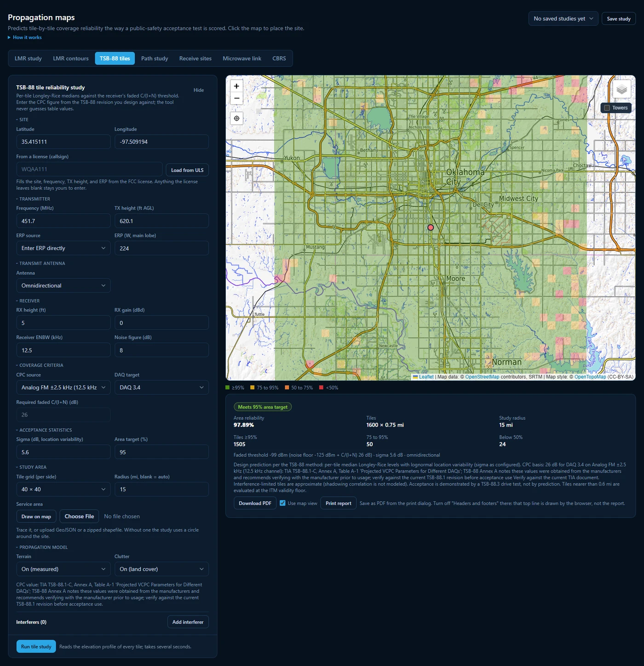The width and height of the screenshot is (644, 666).
Task: Click Add interferer button
Action: (x=188, y=622)
